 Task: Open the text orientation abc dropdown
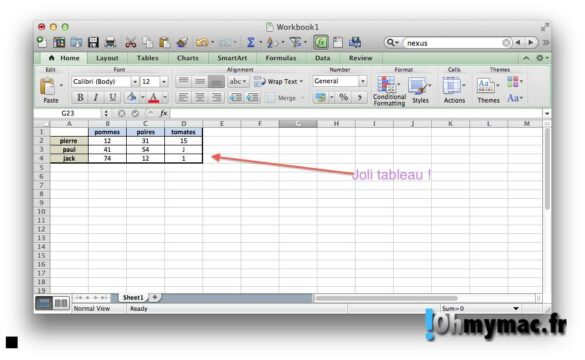click(238, 81)
